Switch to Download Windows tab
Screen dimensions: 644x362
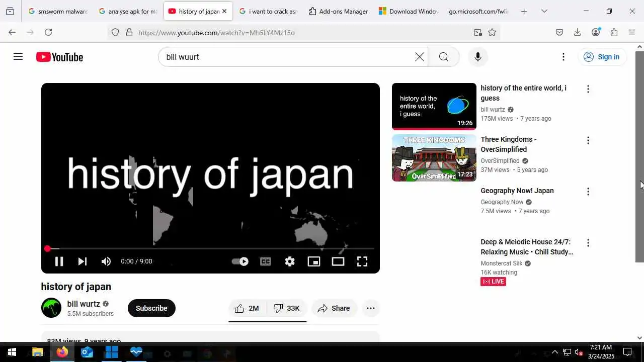point(408,11)
